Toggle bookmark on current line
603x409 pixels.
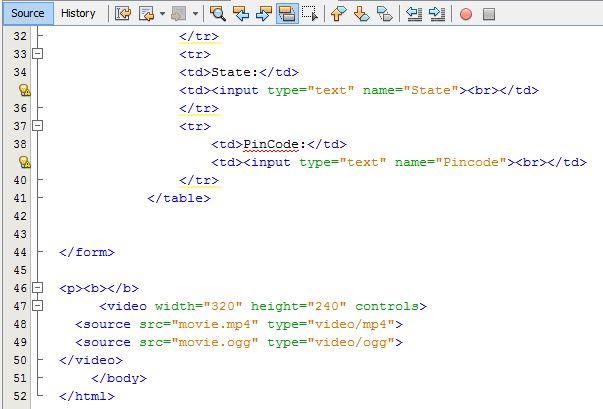click(x=385, y=14)
